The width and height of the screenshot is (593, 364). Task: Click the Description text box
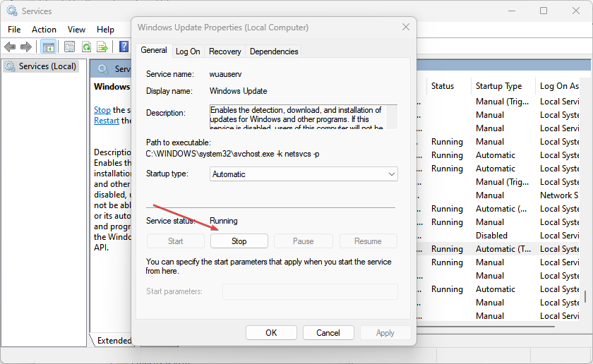click(x=304, y=117)
